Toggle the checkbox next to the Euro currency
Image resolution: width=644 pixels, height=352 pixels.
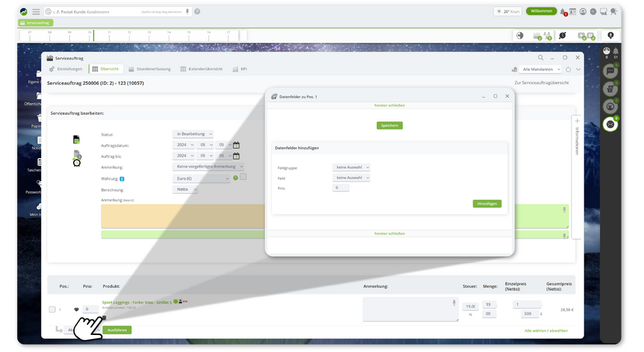tap(243, 177)
